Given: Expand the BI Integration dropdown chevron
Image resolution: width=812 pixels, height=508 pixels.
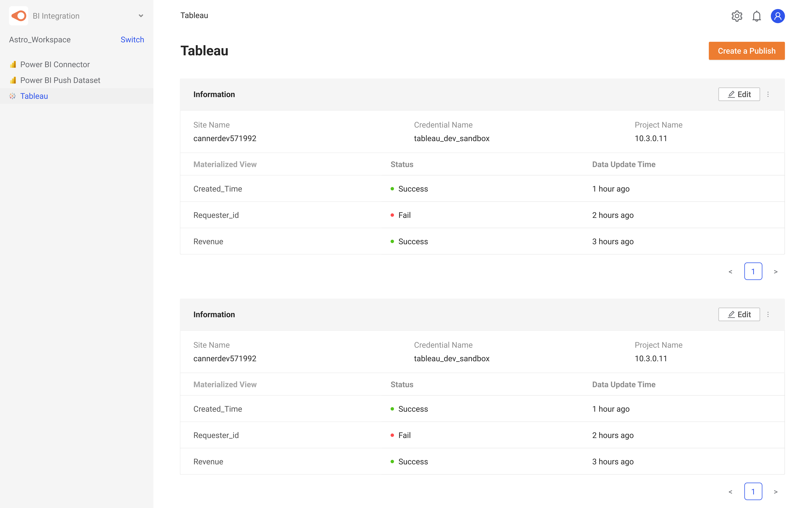Looking at the screenshot, I should [141, 16].
